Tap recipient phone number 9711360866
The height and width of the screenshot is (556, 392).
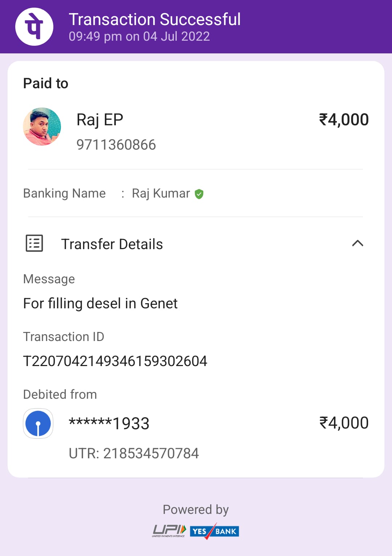[116, 145]
